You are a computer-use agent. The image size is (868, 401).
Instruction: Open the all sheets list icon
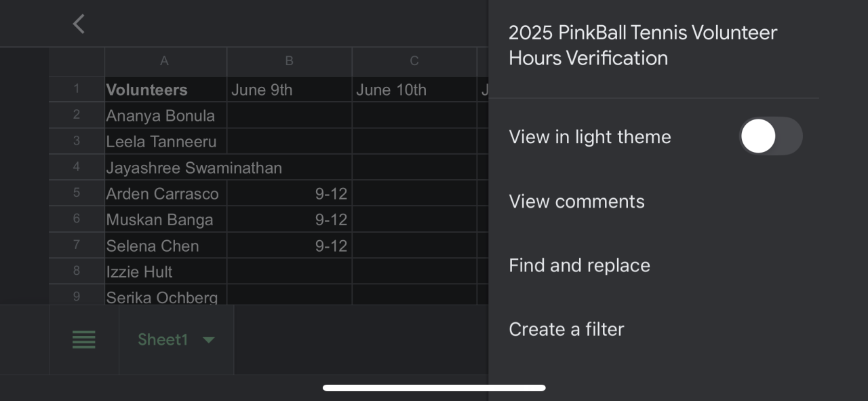(x=84, y=339)
